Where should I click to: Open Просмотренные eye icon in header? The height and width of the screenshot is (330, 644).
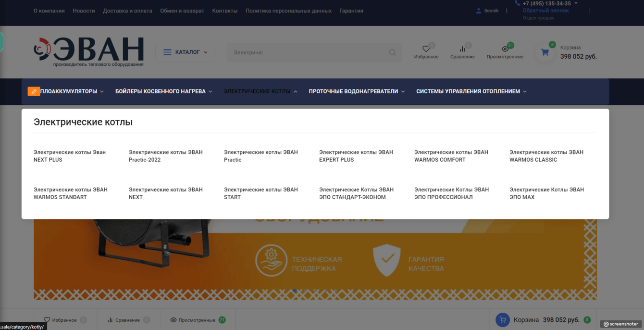point(505,49)
